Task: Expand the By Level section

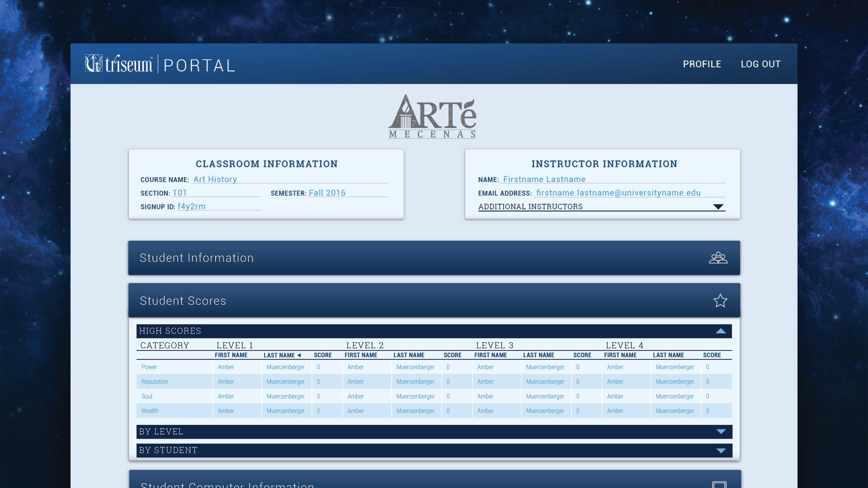Action: coord(434,432)
